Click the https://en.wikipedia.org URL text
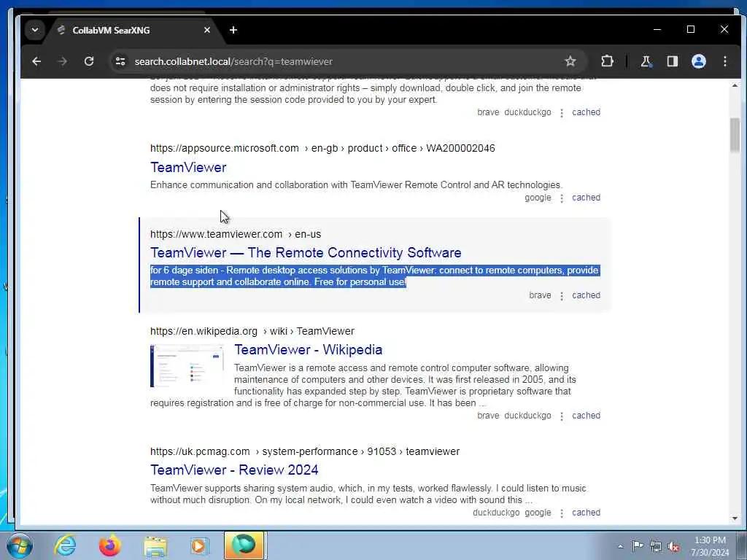This screenshot has height=560, width=747. point(204,332)
